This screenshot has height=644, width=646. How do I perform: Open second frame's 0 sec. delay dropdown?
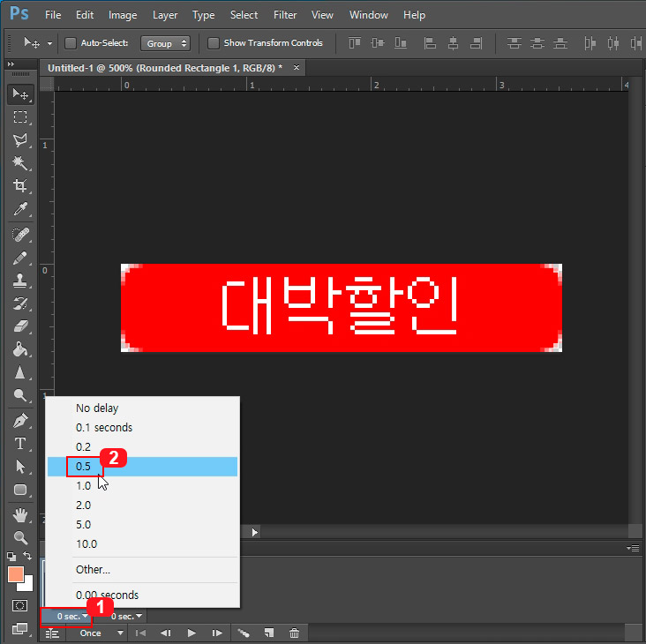point(126,617)
